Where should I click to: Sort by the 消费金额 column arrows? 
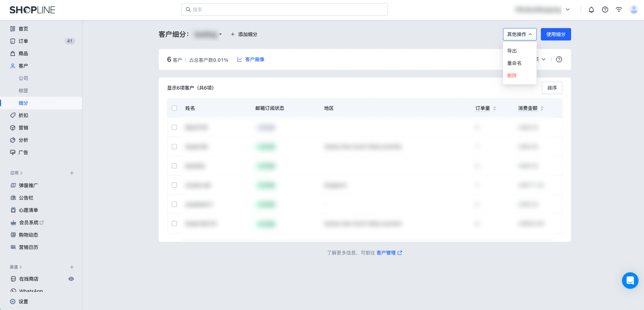(x=542, y=108)
